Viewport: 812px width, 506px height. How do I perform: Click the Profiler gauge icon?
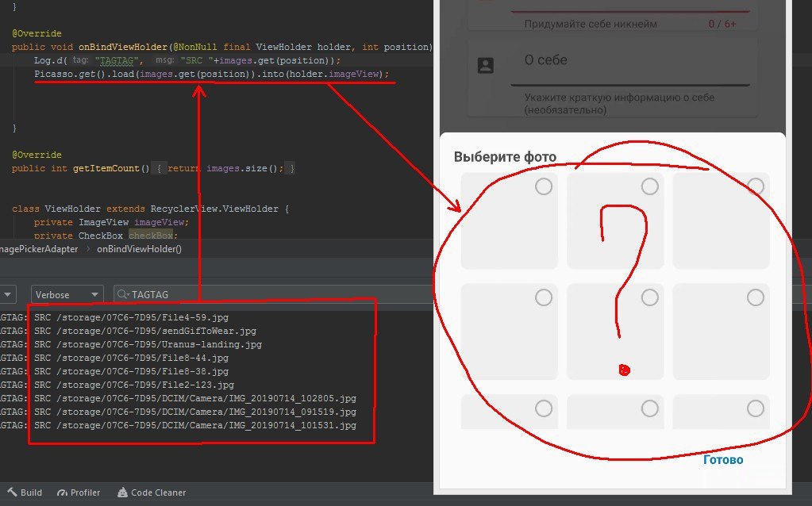pyautogui.click(x=62, y=493)
